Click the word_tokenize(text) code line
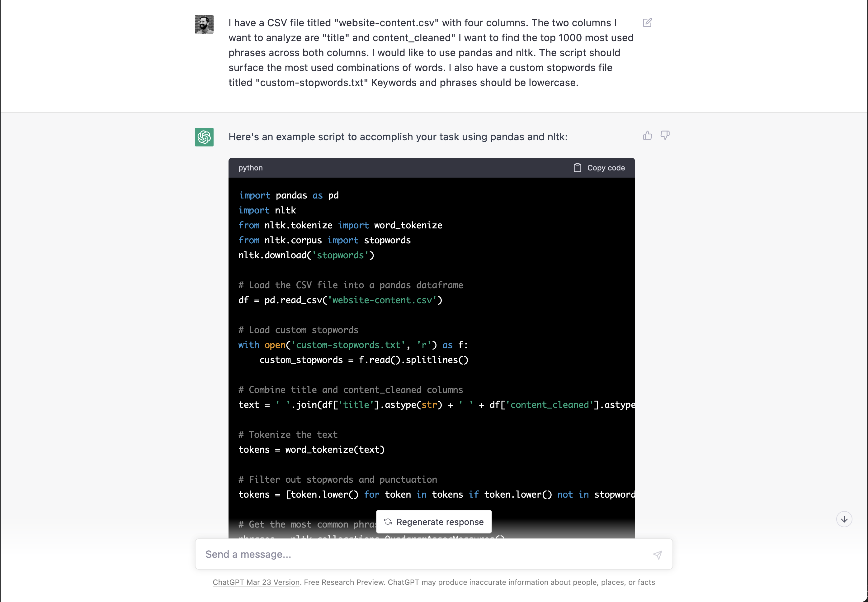Viewport: 868px width, 602px height. [311, 450]
